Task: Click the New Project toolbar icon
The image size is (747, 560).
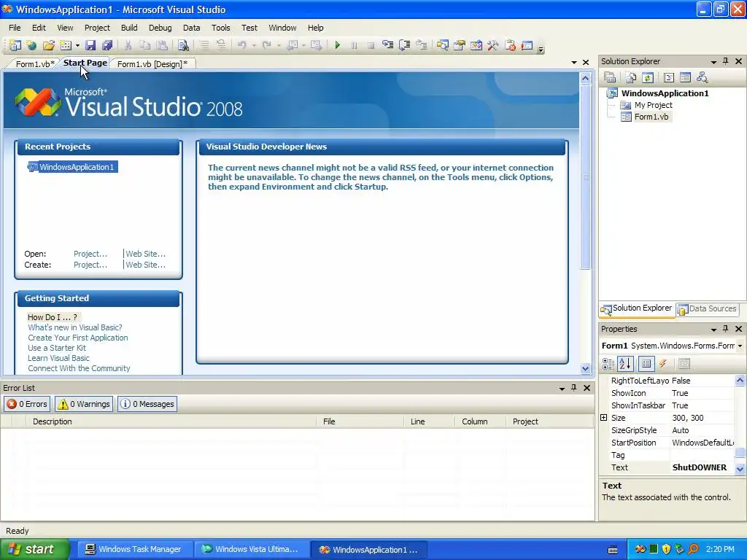Action: click(15, 45)
